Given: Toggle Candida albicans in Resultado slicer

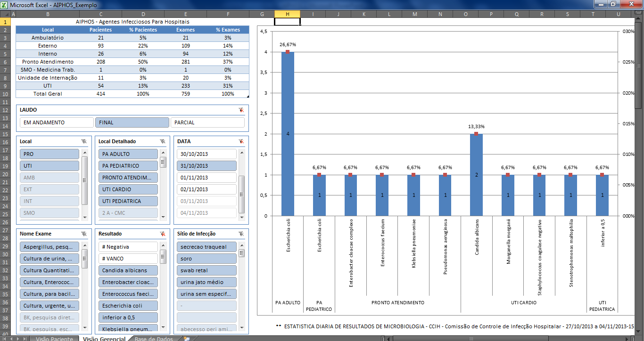Looking at the screenshot, I should 128,270.
